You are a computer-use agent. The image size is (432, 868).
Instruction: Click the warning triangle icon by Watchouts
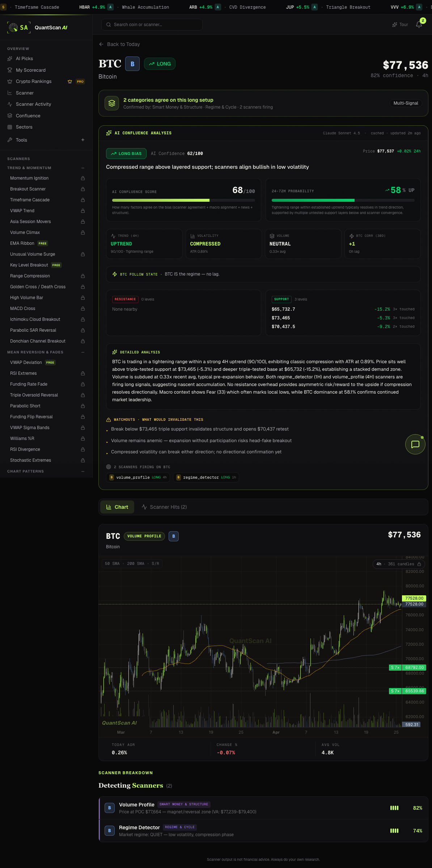tap(109, 420)
